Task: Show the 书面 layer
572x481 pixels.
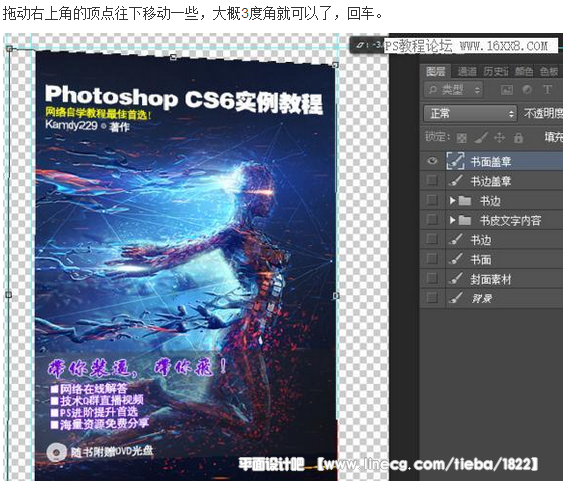Action: [x=432, y=259]
